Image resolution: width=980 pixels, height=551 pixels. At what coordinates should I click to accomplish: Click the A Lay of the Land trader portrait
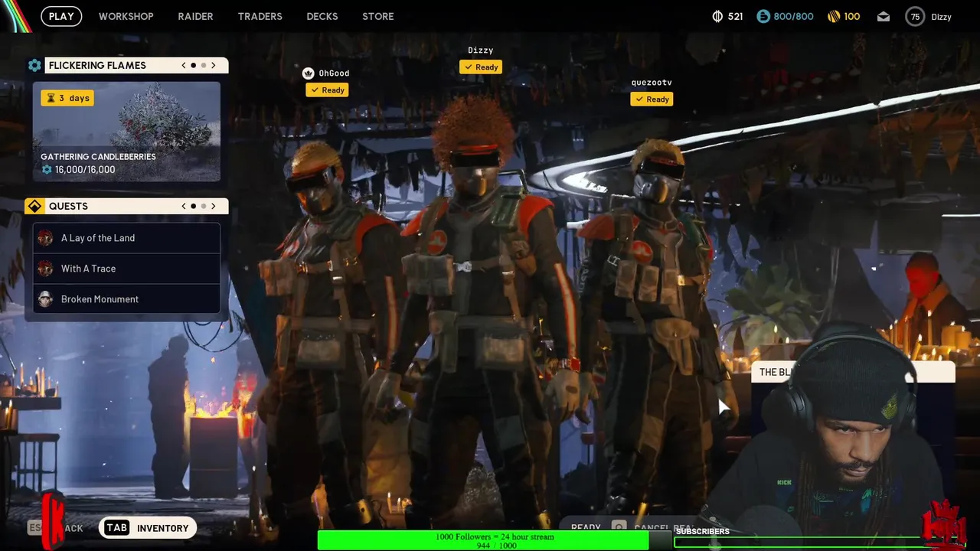(x=45, y=238)
